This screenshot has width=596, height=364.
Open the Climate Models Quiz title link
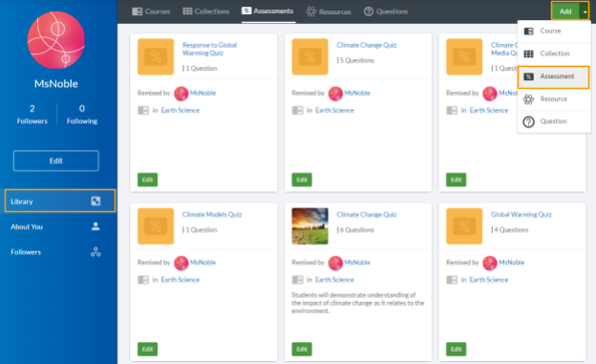click(x=212, y=215)
